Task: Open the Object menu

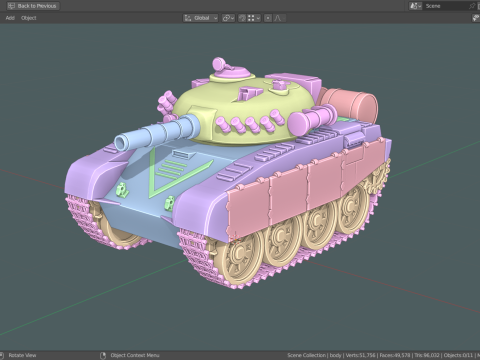Action: coord(29,18)
